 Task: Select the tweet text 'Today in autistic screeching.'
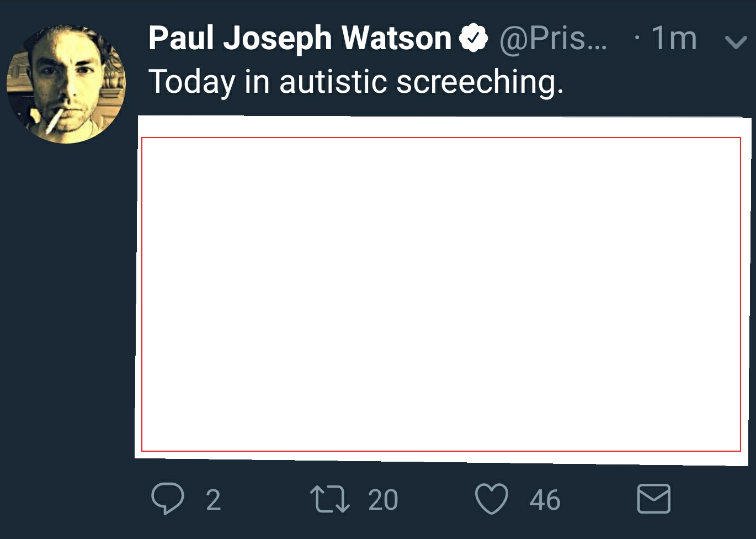click(x=356, y=82)
